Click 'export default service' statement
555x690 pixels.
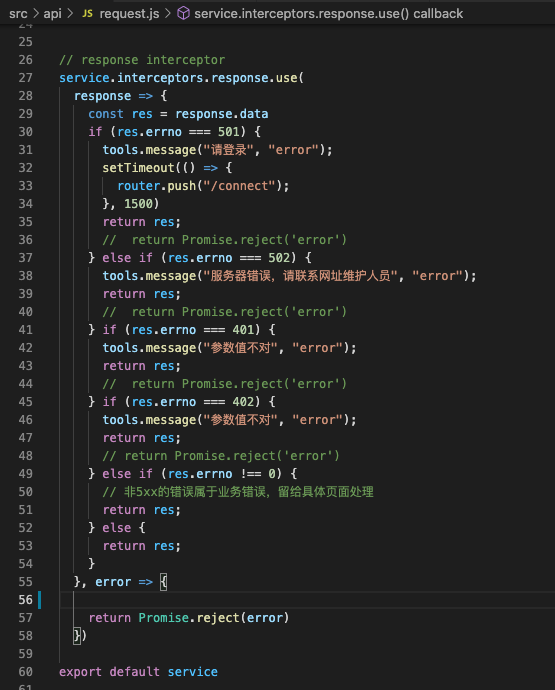(x=139, y=672)
